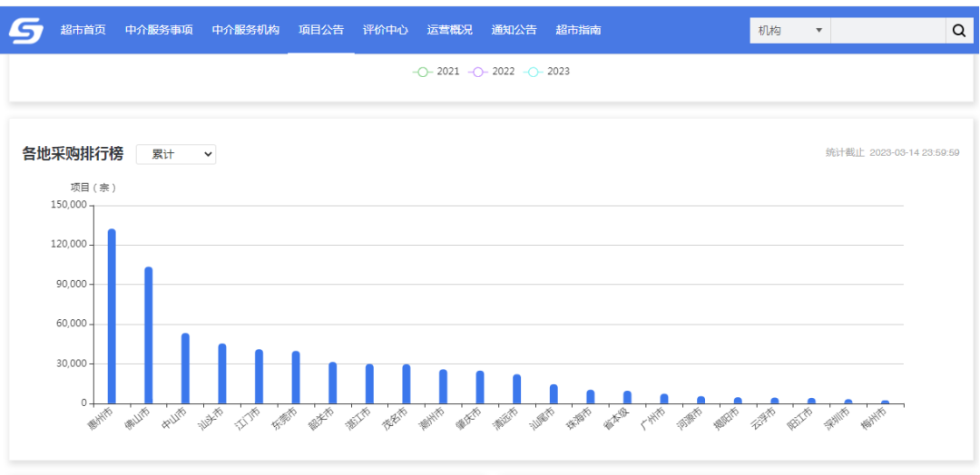Click the 深圳市 axis label
Image resolution: width=980 pixels, height=475 pixels.
(838, 420)
